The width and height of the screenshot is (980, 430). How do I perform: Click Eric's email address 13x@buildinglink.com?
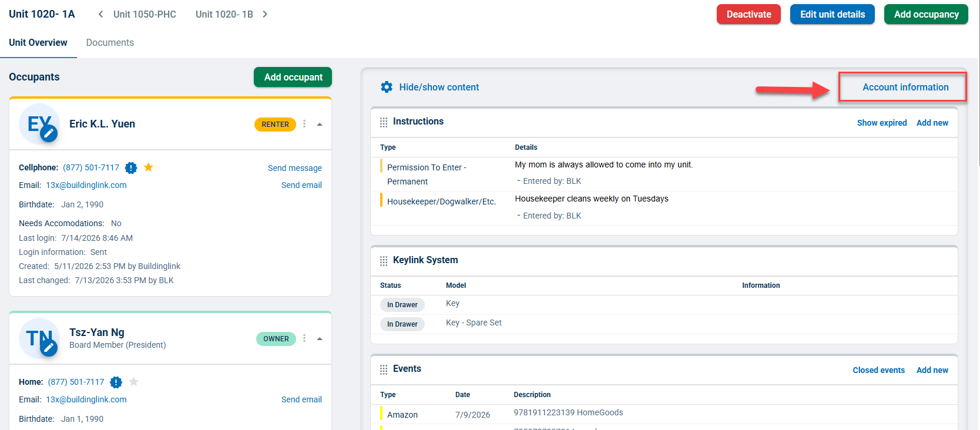coord(86,185)
